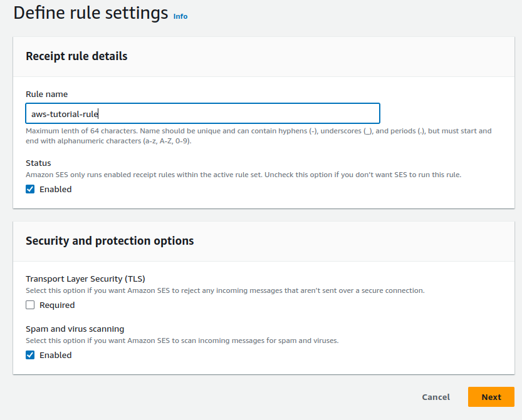
Task: Disable the rule by unchecking Status Enabled
Action: tap(29, 189)
